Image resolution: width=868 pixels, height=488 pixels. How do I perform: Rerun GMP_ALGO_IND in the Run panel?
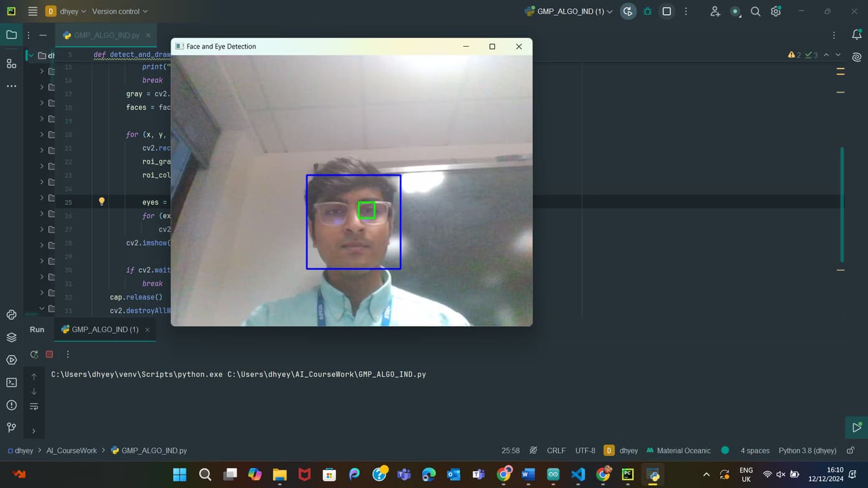tap(34, 354)
